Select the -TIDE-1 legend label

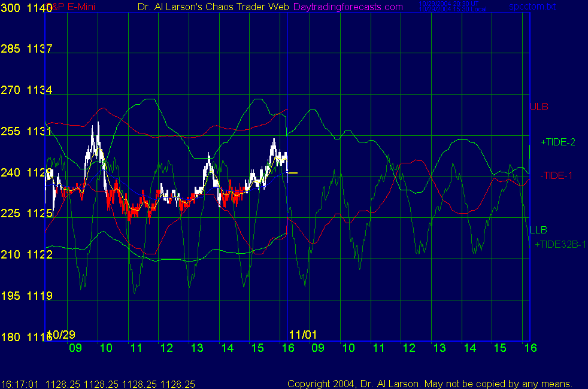(x=556, y=175)
